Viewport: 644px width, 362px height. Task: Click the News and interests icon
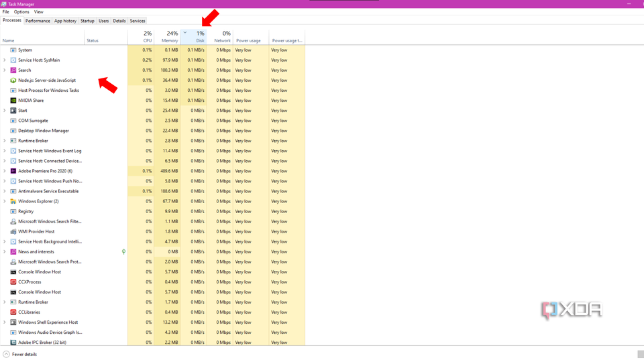tap(13, 251)
